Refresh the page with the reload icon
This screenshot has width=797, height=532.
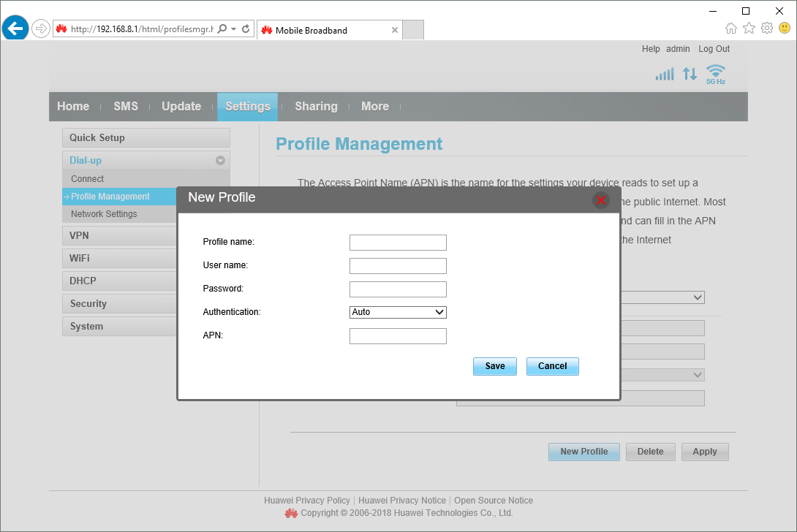246,29
